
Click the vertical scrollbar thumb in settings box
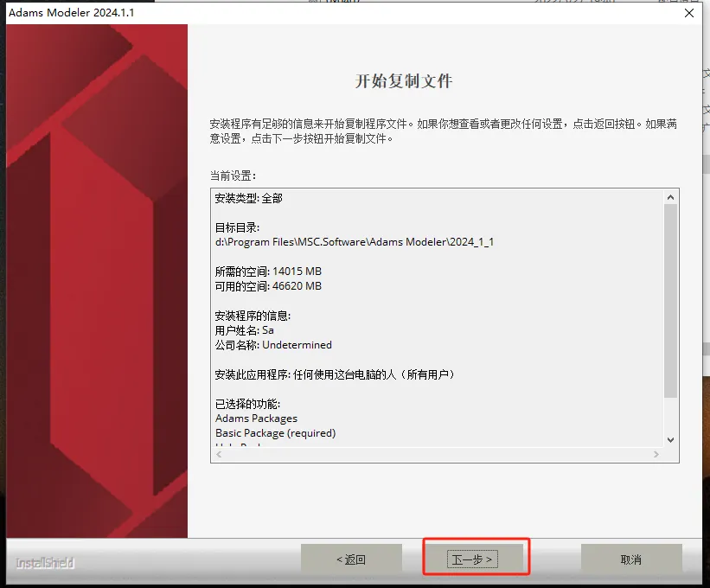click(x=670, y=301)
